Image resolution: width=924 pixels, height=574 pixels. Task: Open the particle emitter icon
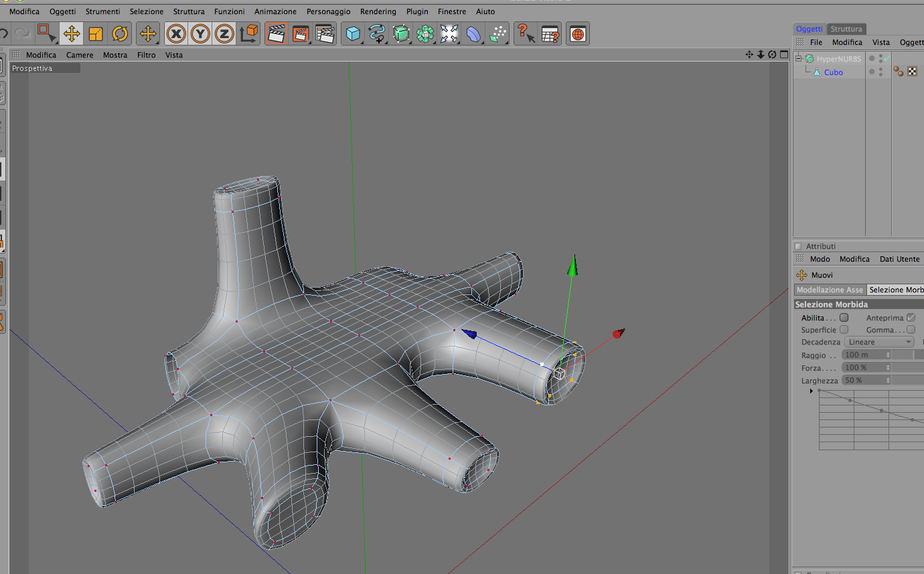click(497, 33)
